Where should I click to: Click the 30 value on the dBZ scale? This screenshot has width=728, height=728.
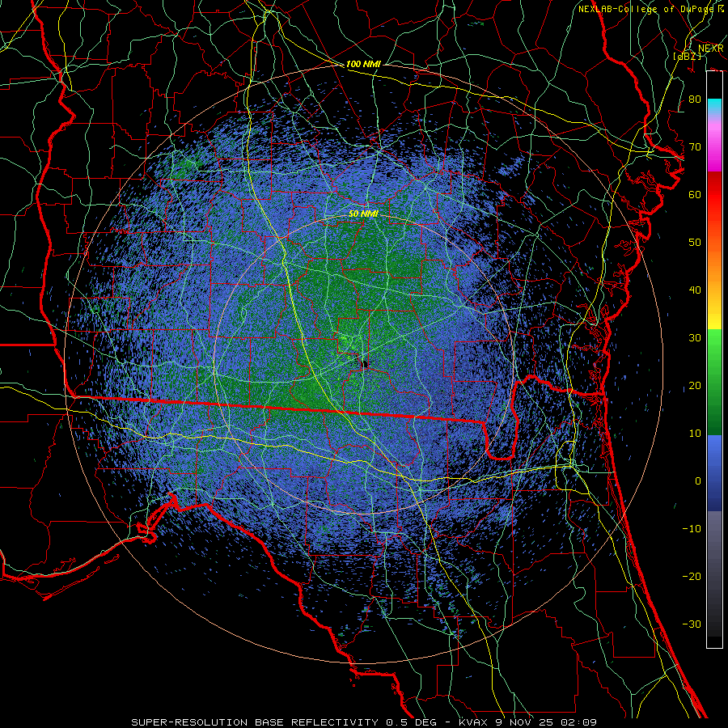click(x=695, y=337)
